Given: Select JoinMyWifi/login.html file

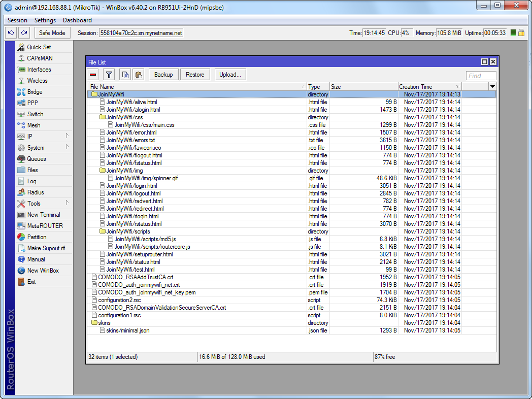Looking at the screenshot, I should point(292,186).
